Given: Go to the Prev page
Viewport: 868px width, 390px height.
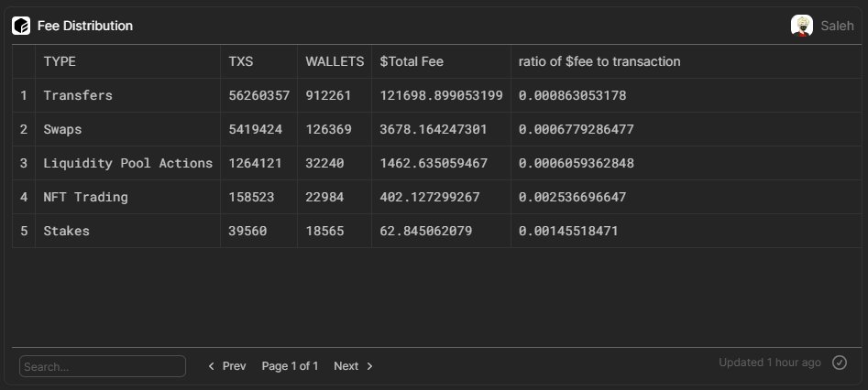Looking at the screenshot, I should pyautogui.click(x=227, y=366).
